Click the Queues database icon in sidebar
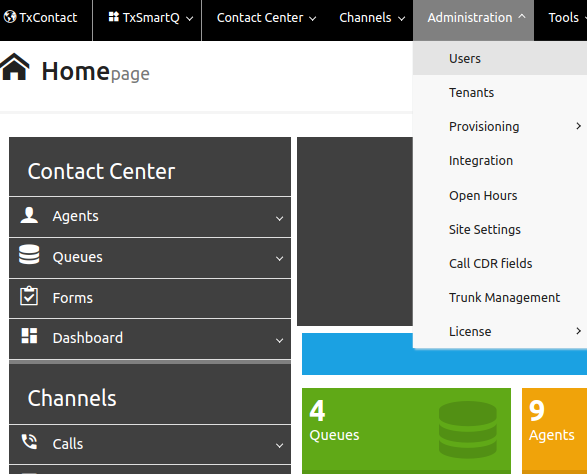This screenshot has width=587, height=474. [x=29, y=255]
